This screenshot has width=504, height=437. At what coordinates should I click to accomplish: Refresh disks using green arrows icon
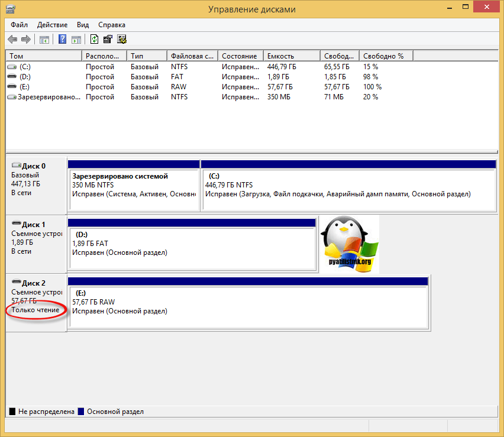(95, 40)
